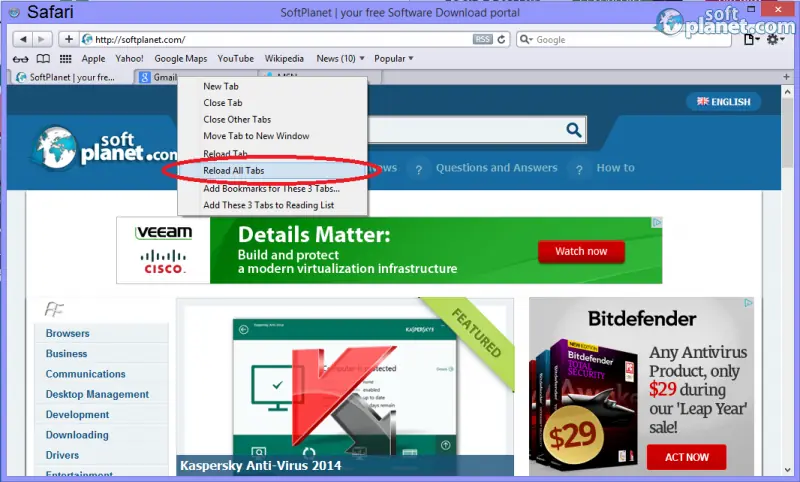Click the question mark icon before Questions and Answers
The height and width of the screenshot is (482, 800).
coord(418,169)
